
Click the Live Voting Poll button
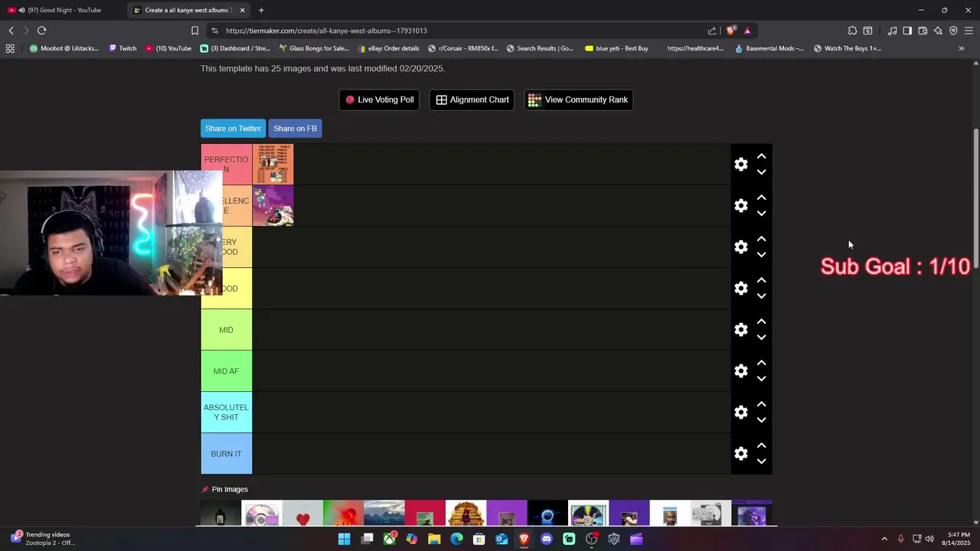(380, 99)
